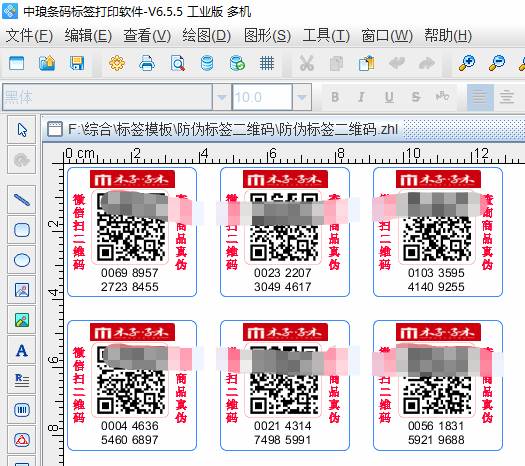The image size is (525, 466).
Task: Click serial text 3049 4617
Action: [283, 287]
